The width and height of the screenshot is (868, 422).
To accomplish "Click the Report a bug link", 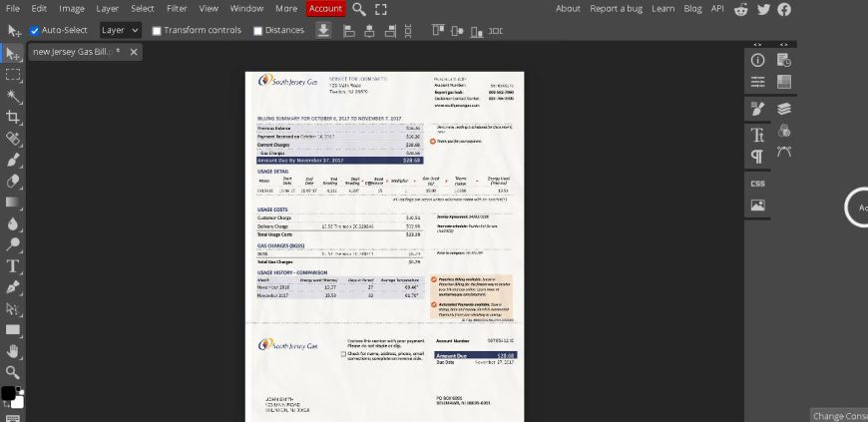I will click(617, 8).
